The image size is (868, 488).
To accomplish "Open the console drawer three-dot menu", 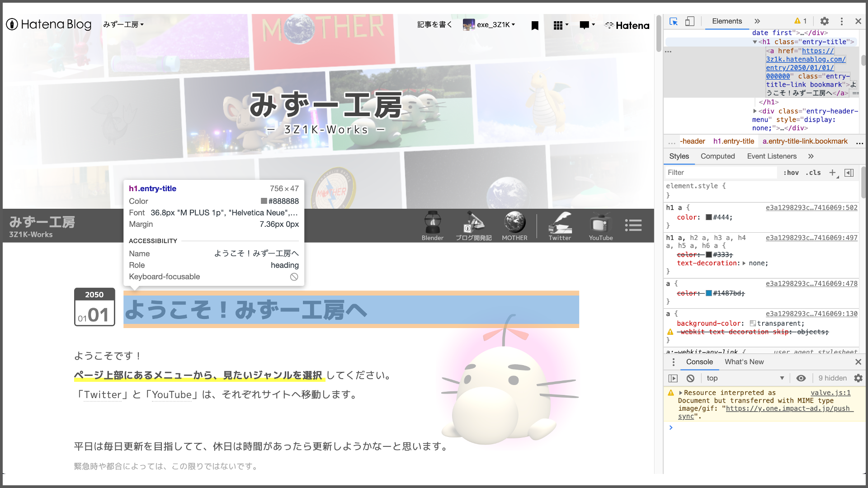I will (674, 362).
